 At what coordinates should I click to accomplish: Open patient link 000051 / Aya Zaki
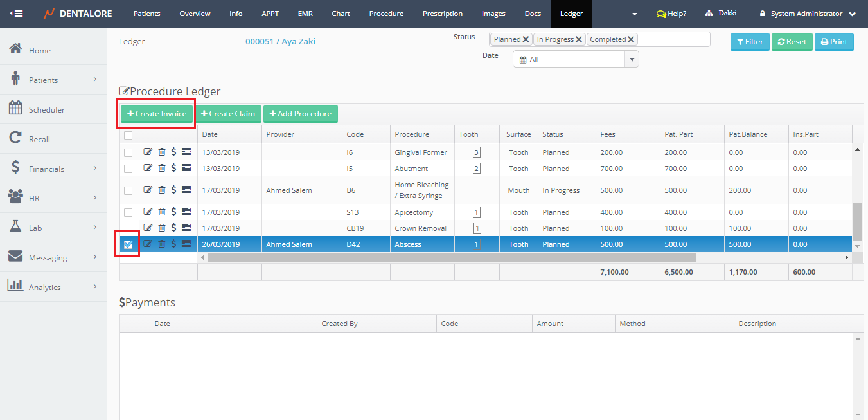pos(280,42)
